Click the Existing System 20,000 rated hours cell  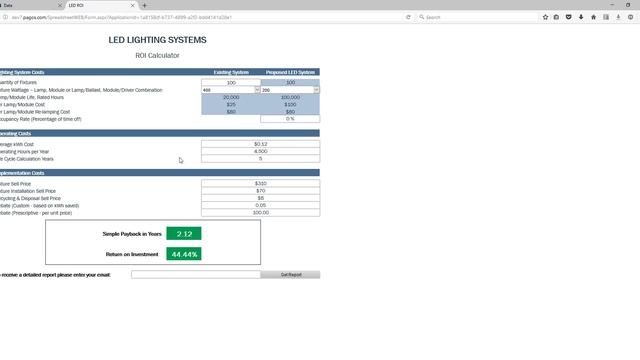click(231, 97)
